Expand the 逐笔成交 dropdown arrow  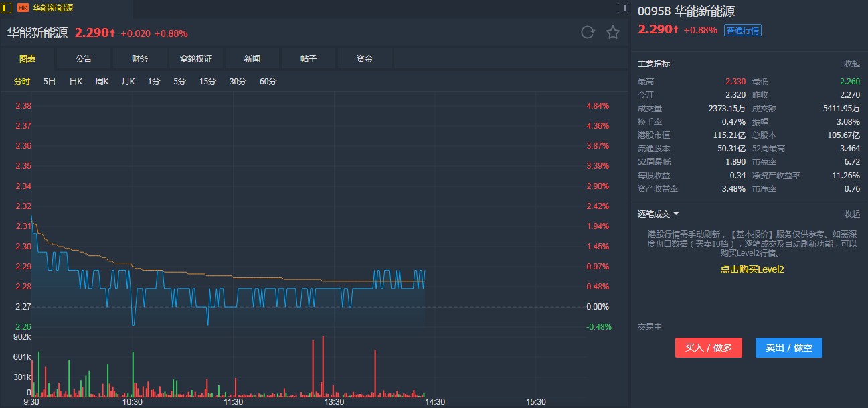click(x=676, y=214)
